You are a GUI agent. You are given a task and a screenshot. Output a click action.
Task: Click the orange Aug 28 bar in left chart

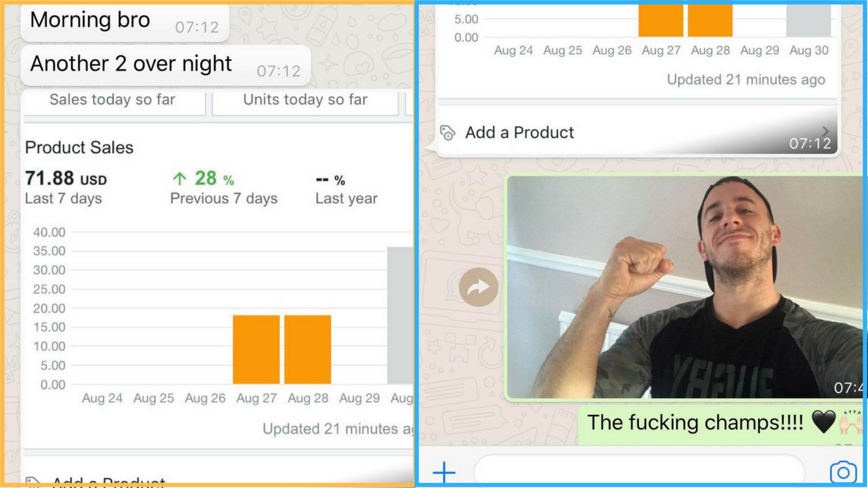tap(308, 350)
